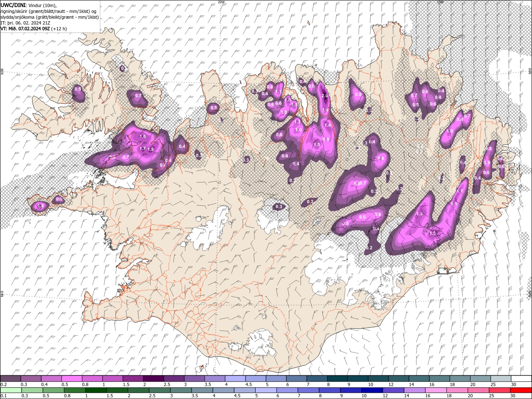
Task: Click the 'rigning/skúrir (grænt/blátt/rautt' header line
Action: click(49, 11)
